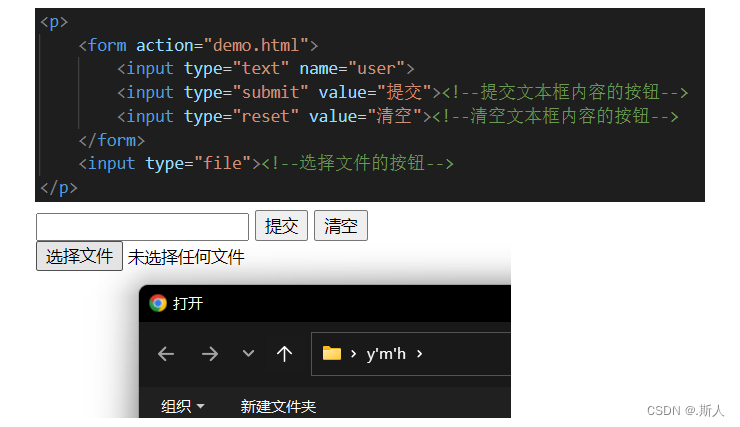Click the folder icon in address bar
Image resolution: width=740 pixels, height=427 pixels.
[332, 353]
